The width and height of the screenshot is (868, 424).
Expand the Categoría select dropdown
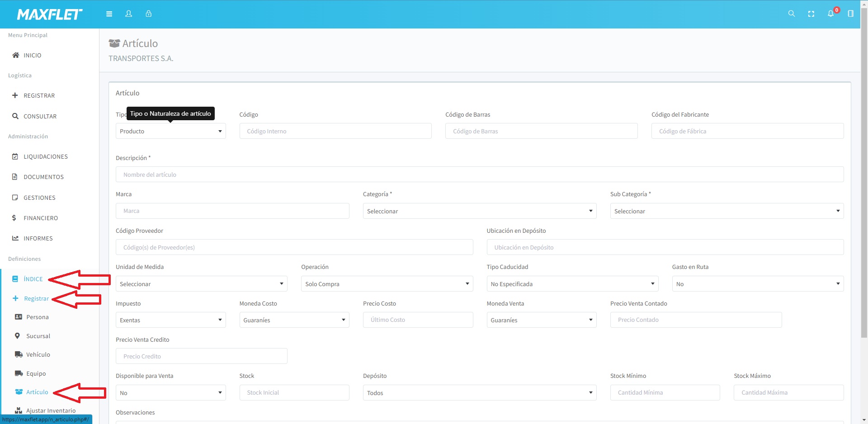tap(479, 211)
